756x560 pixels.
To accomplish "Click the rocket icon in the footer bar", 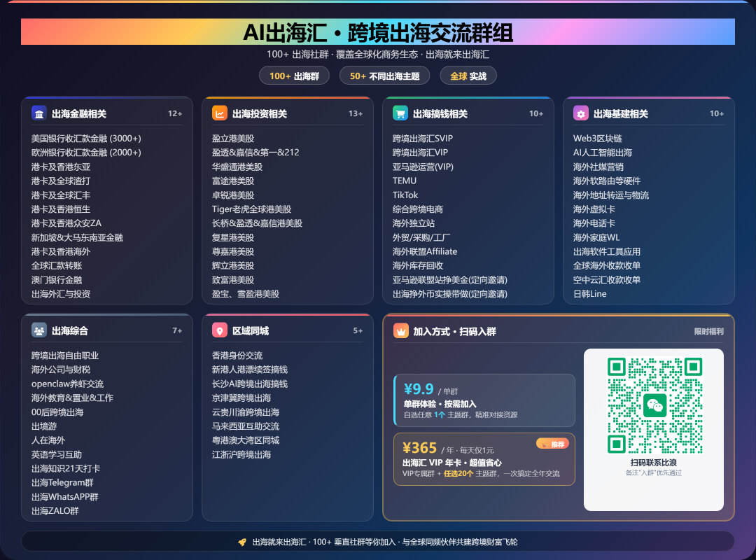I will [x=242, y=542].
